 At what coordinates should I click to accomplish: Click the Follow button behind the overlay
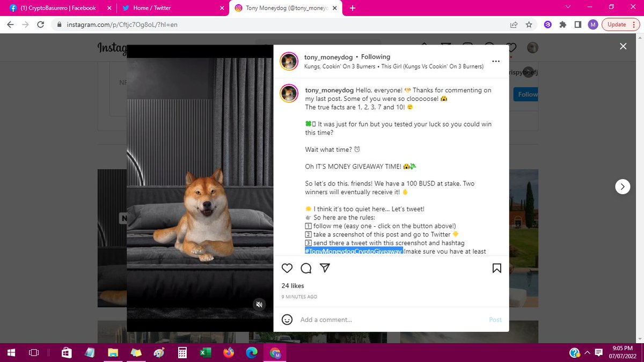pos(526,94)
